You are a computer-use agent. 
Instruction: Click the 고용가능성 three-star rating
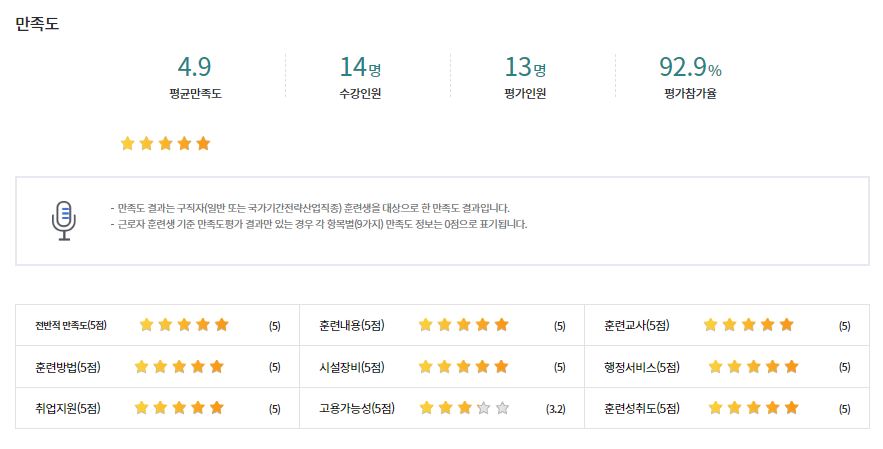click(464, 408)
